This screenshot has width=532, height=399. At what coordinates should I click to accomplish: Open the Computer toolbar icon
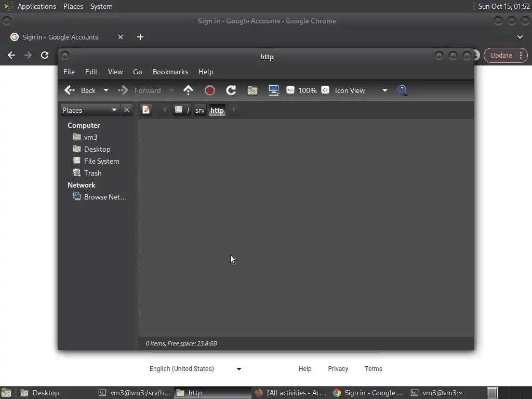coord(274,90)
